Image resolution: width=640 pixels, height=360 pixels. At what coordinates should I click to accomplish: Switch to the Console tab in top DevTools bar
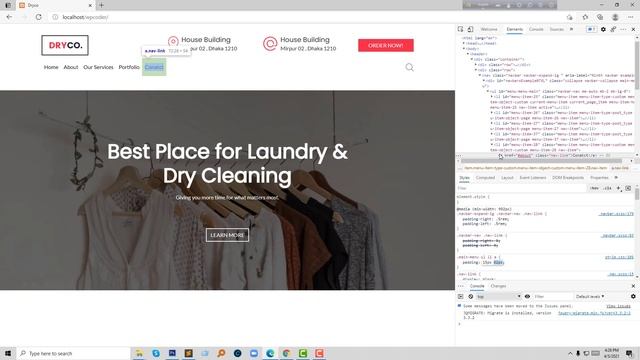click(536, 29)
